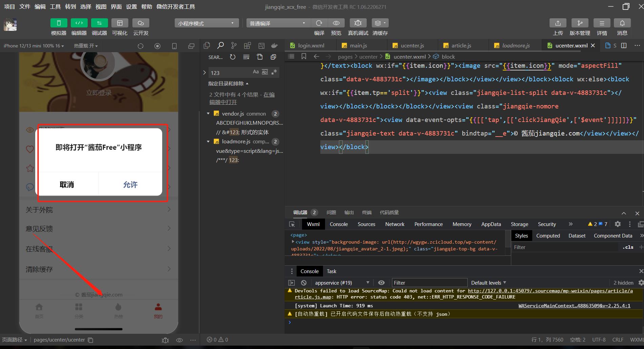Open the 普通编译 compile mode dropdown
This screenshot has width=644, height=349.
tap(278, 23)
